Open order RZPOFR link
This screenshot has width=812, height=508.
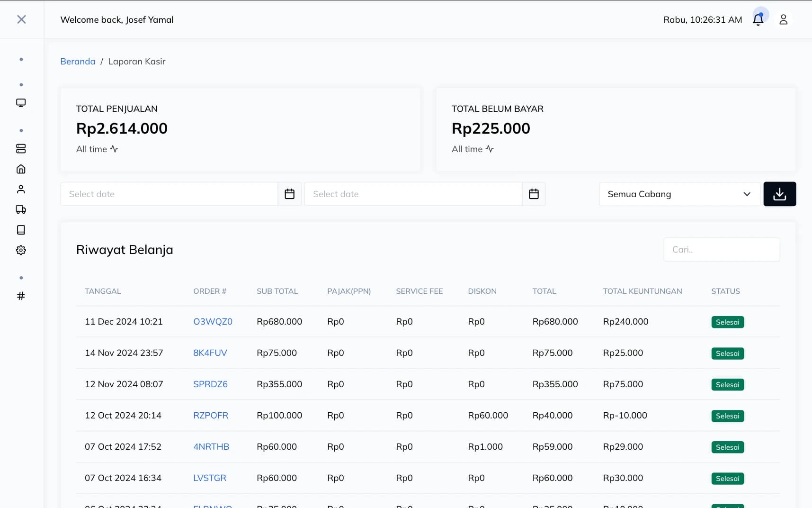click(x=210, y=415)
